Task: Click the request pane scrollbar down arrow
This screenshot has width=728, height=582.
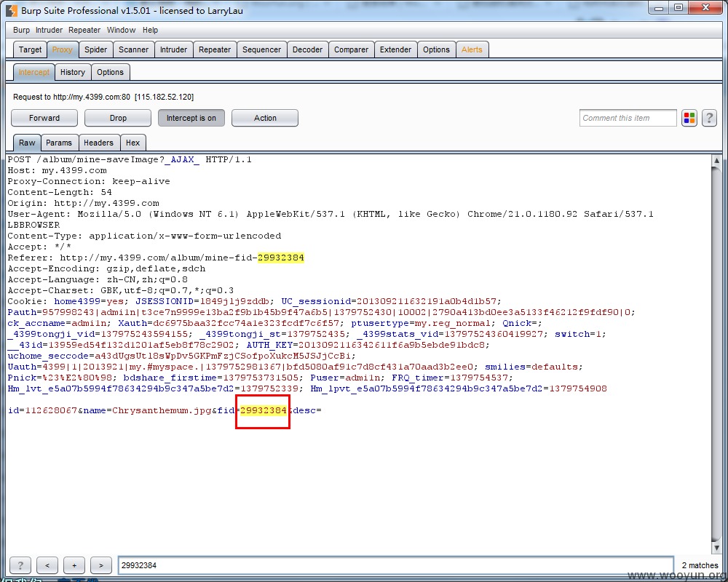Action: (x=716, y=548)
